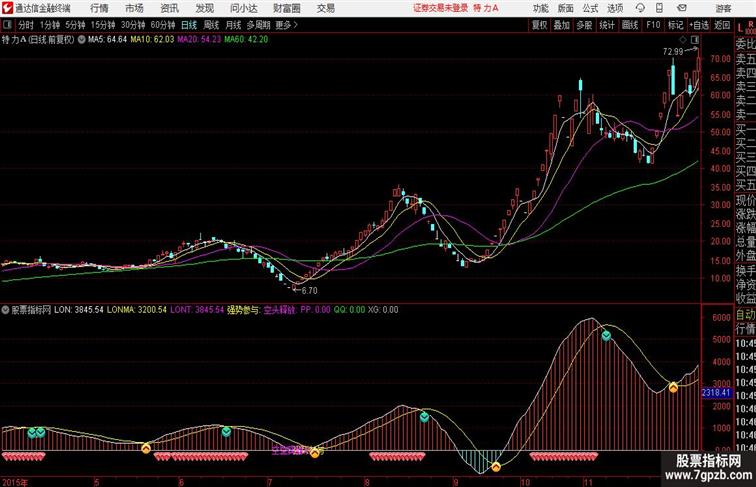Click the orange up-arrow signal near 3000 level
This screenshot has height=487, width=756.
point(673,387)
